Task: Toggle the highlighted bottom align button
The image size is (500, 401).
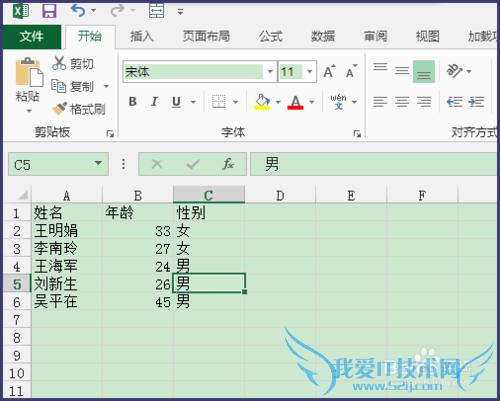Action: [424, 71]
